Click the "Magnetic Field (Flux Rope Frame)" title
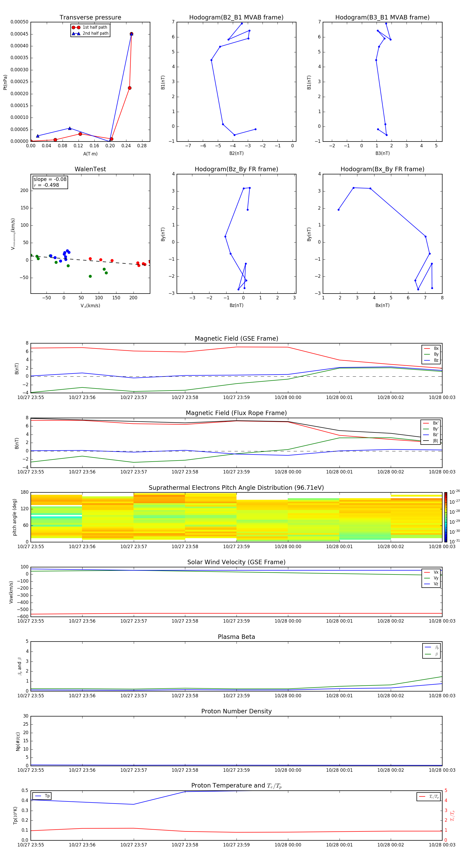Viewport: 473px width, 868px height. [x=236, y=413]
